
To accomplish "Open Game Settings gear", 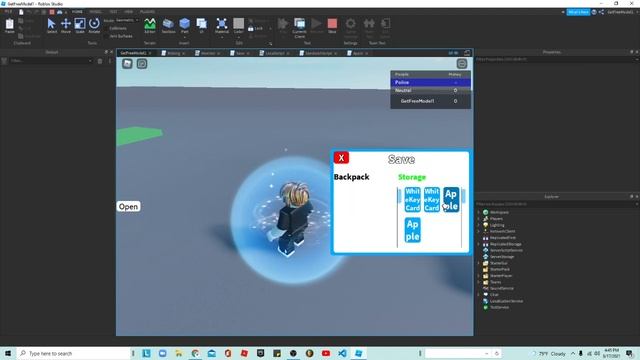I will [x=351, y=28].
